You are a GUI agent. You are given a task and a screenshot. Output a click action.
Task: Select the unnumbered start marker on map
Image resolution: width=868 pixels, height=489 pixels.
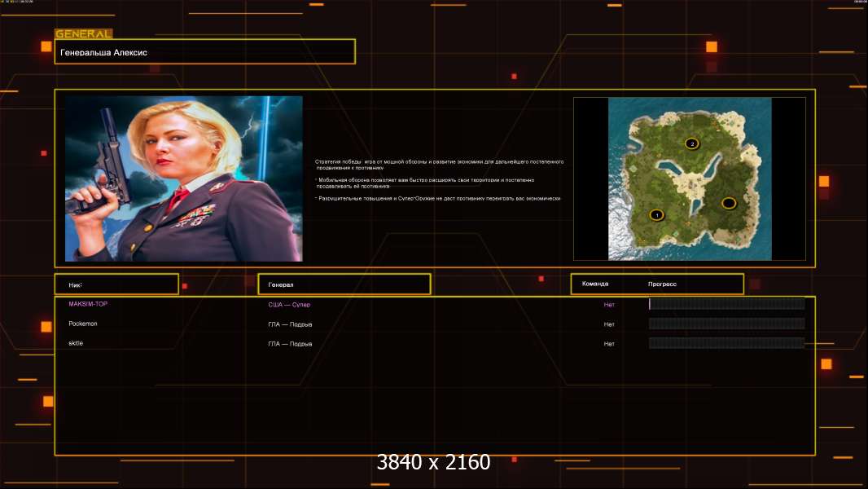tap(729, 203)
